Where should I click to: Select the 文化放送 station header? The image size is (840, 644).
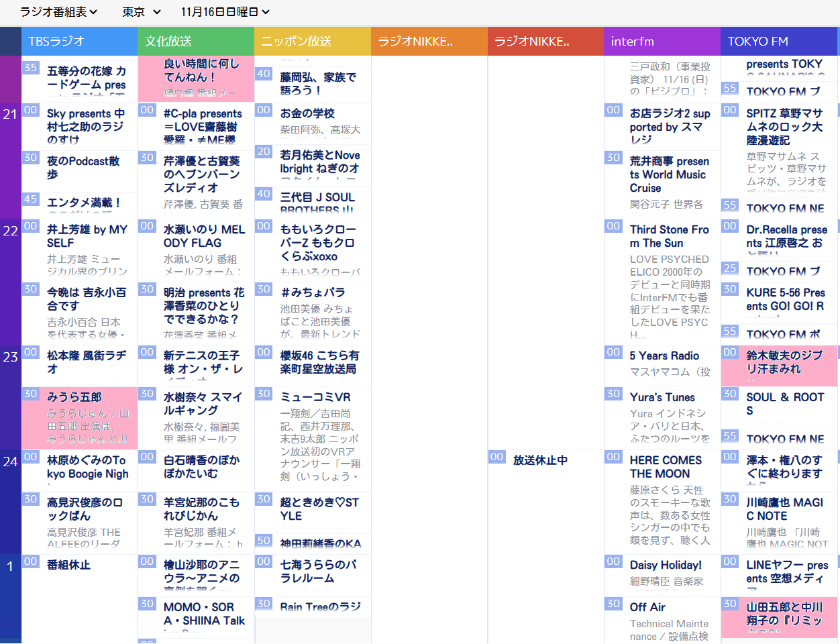tap(196, 42)
